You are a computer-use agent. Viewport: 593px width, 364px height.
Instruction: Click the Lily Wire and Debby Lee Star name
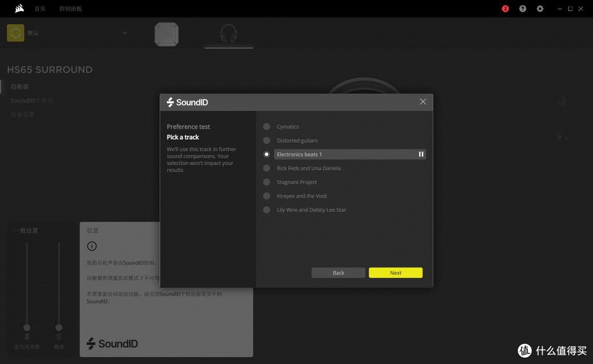312,210
